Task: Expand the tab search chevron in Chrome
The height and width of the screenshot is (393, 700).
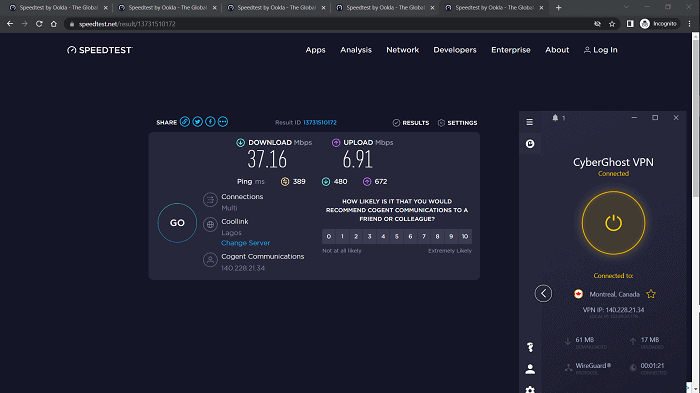Action: (x=626, y=7)
